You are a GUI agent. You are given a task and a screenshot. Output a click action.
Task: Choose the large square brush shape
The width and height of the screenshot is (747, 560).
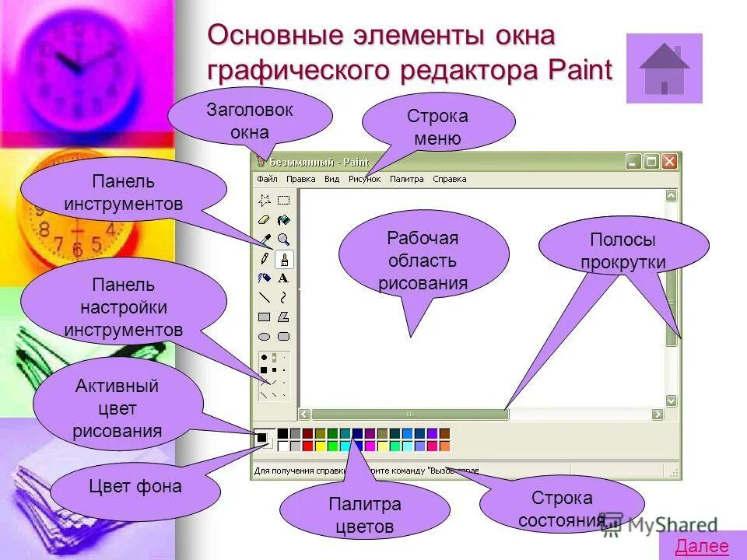[x=264, y=370]
